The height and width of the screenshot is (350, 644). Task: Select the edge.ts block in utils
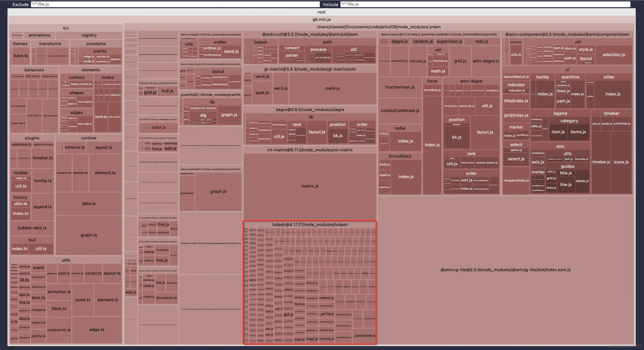tap(97, 330)
